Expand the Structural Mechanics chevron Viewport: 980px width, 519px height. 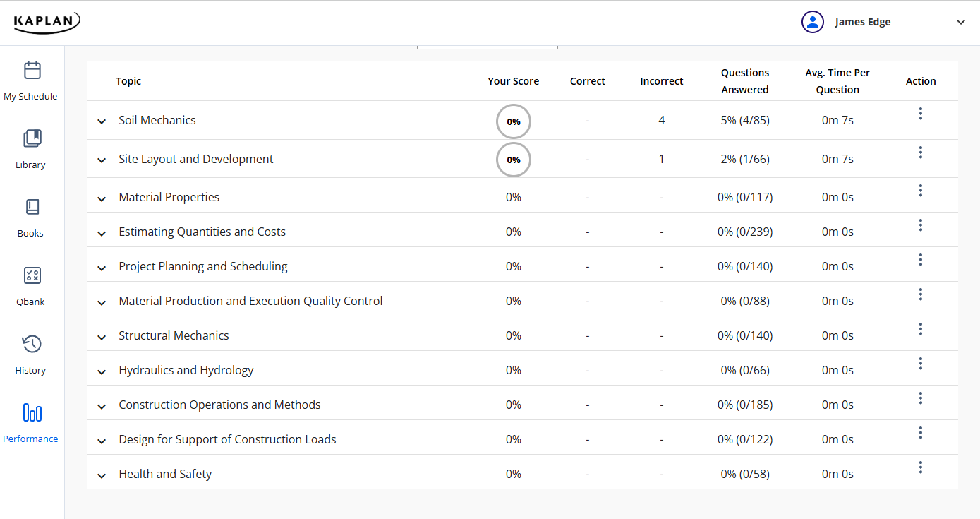(x=102, y=337)
